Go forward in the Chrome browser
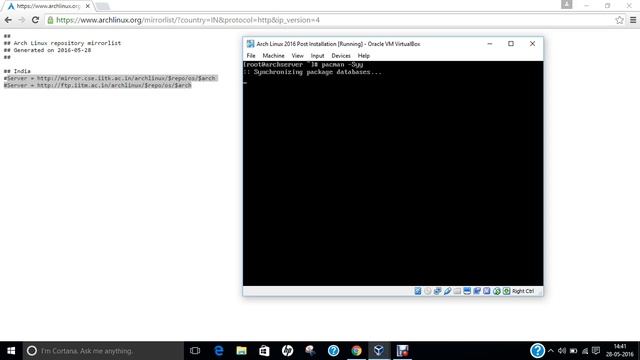The height and width of the screenshot is (360, 640). pyautogui.click(x=22, y=20)
